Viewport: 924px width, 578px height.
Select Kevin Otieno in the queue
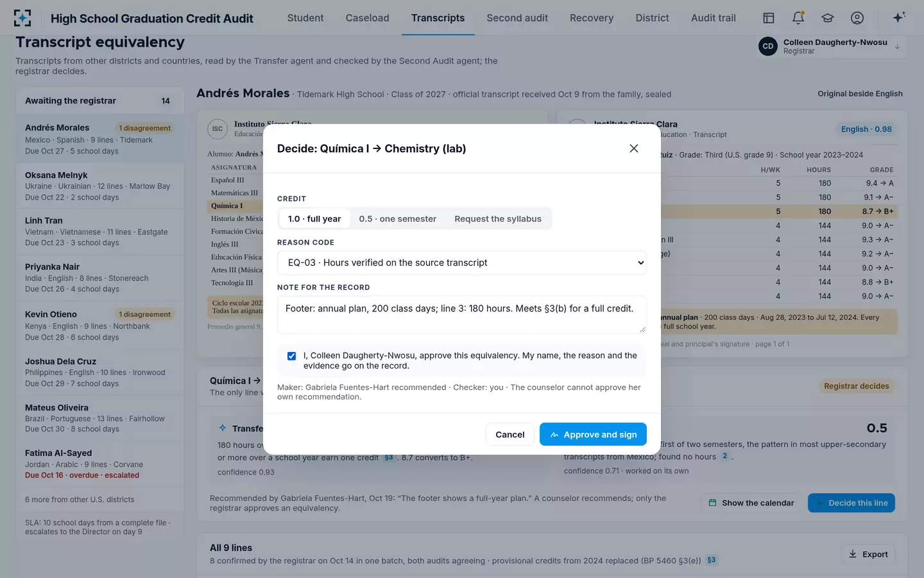tap(99, 325)
